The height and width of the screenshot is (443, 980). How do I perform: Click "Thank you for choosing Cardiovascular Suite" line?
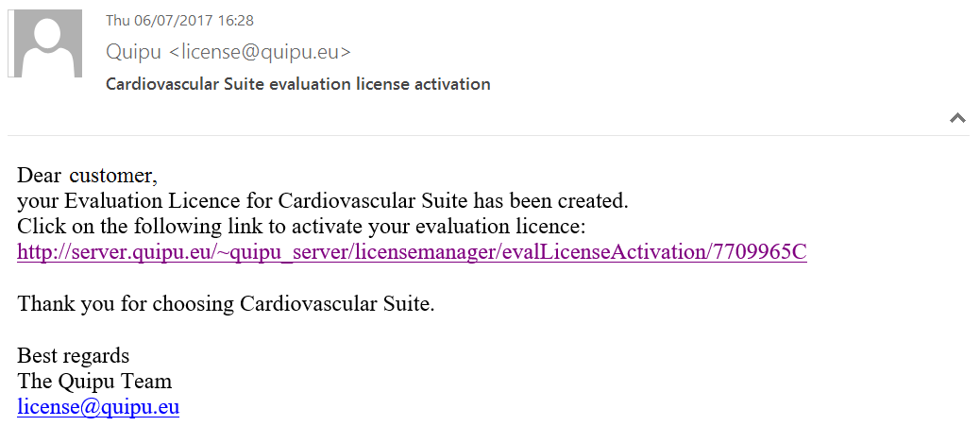point(226,304)
